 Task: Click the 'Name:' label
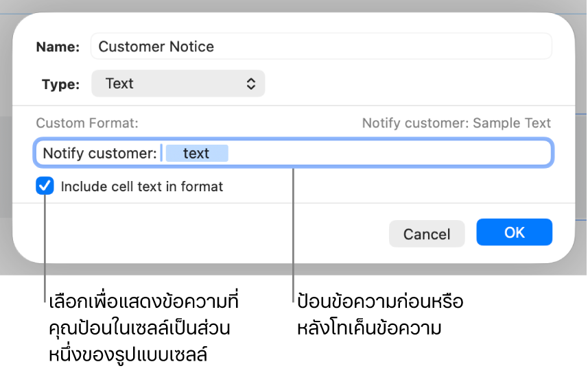click(x=58, y=47)
